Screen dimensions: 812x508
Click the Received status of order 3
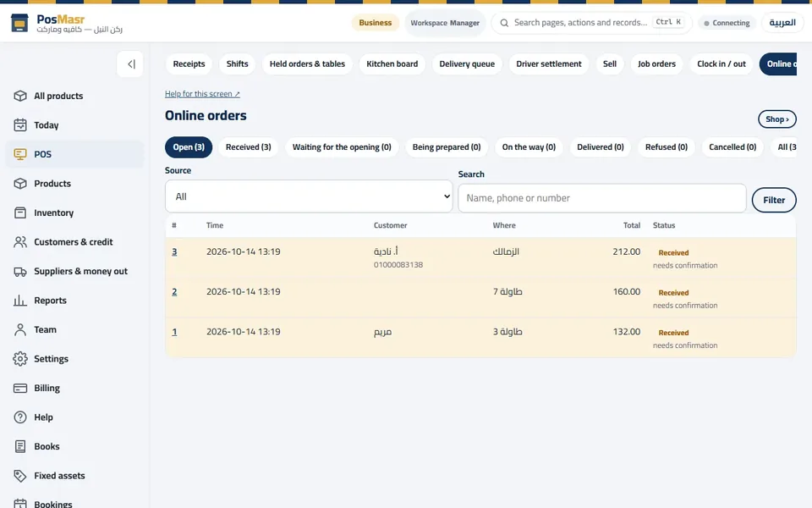coord(673,253)
